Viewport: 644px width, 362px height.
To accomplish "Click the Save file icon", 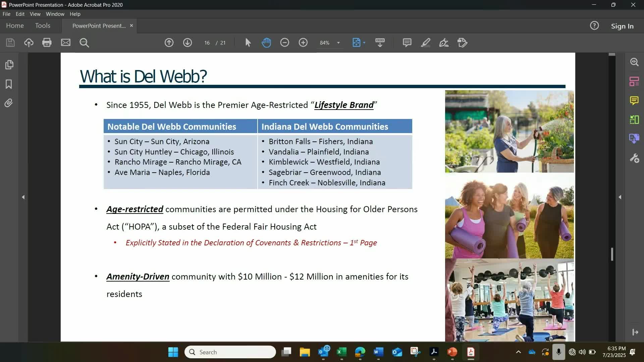I will (10, 43).
